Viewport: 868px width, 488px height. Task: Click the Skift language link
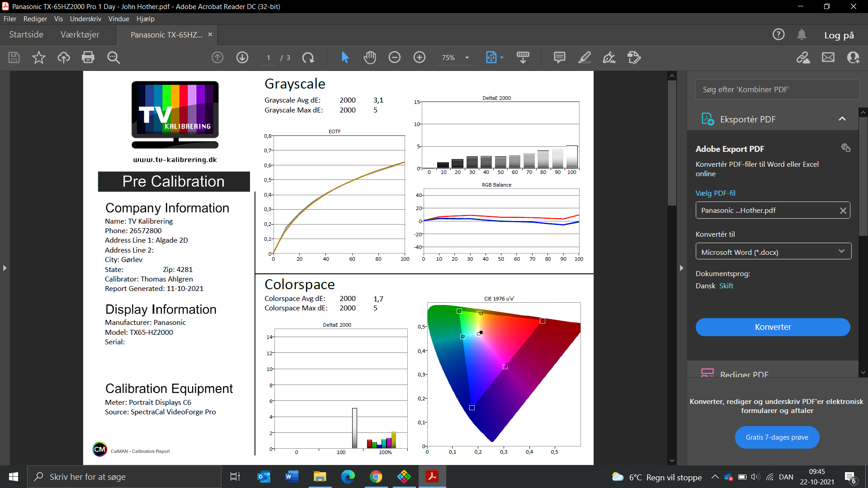click(726, 286)
